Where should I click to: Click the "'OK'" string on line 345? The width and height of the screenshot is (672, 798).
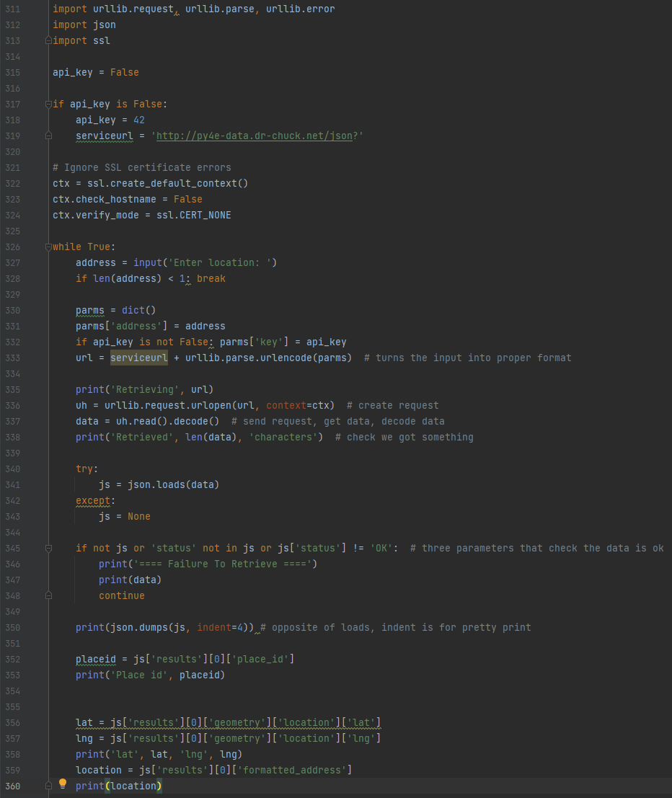(381, 548)
